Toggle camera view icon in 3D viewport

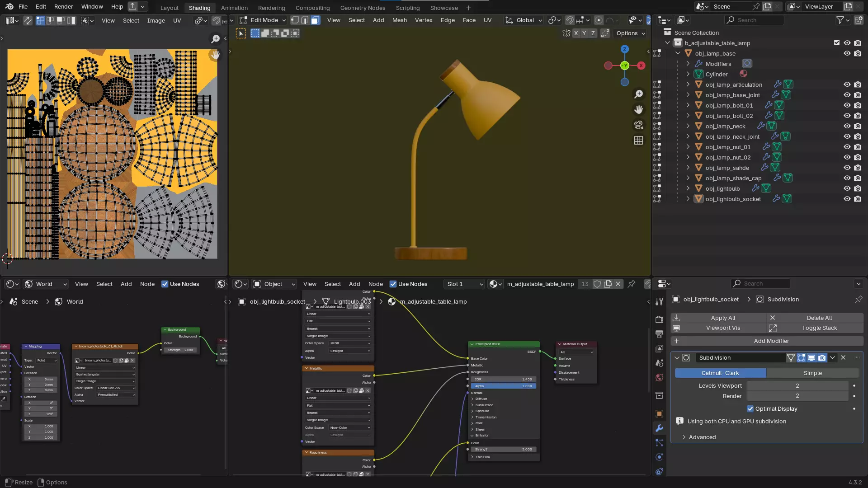click(x=638, y=125)
